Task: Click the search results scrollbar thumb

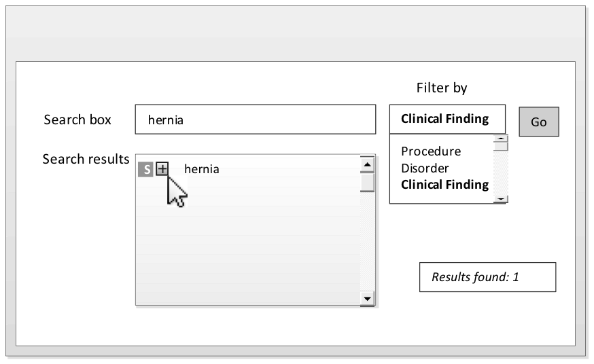Action: click(x=367, y=182)
